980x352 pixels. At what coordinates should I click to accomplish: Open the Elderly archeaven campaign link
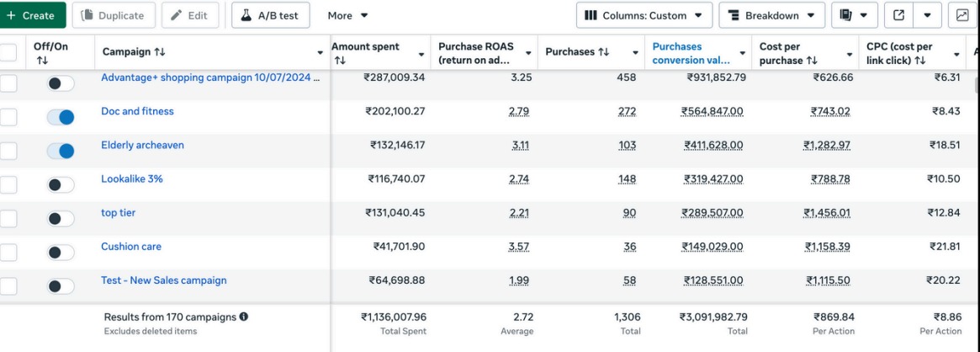click(x=142, y=145)
